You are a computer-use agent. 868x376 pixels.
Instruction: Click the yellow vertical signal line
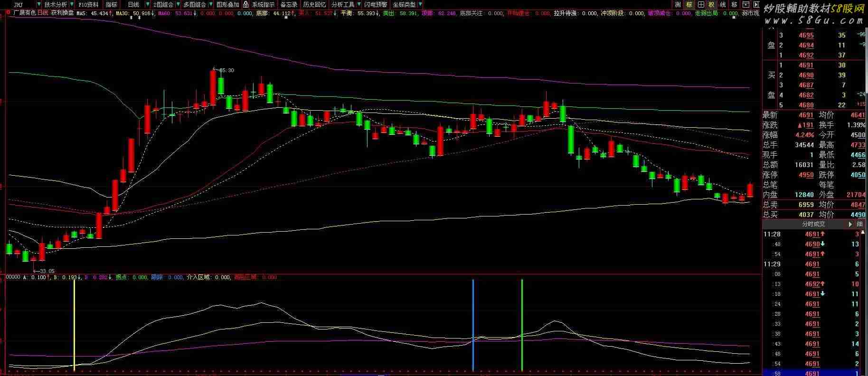pyautogui.click(x=74, y=324)
